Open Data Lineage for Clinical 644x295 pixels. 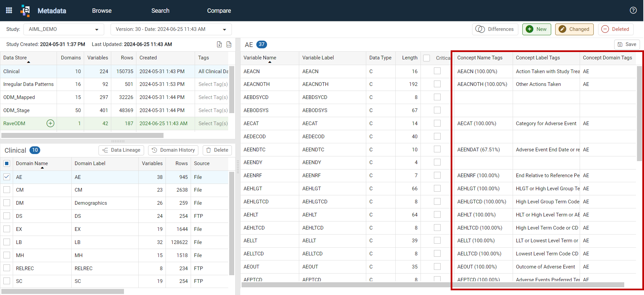click(121, 150)
